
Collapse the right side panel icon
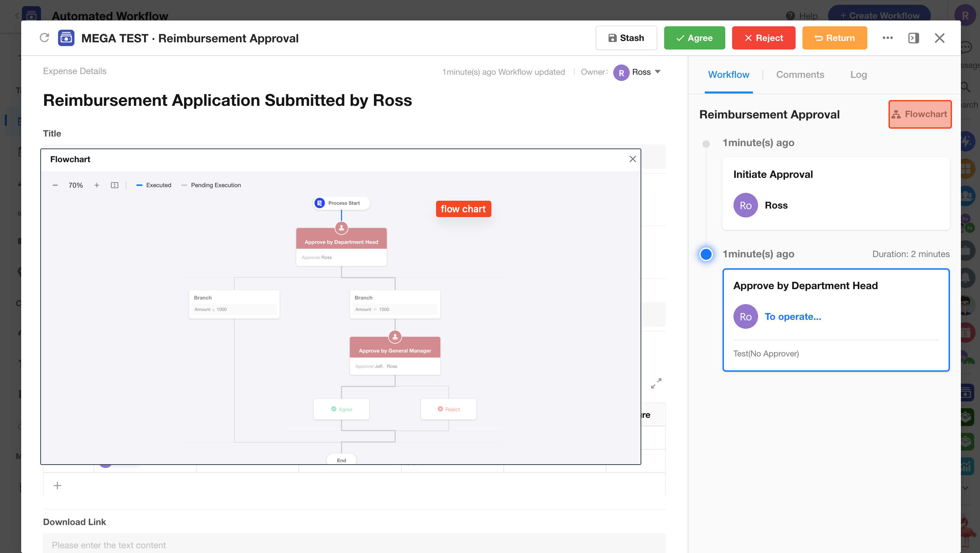point(913,38)
